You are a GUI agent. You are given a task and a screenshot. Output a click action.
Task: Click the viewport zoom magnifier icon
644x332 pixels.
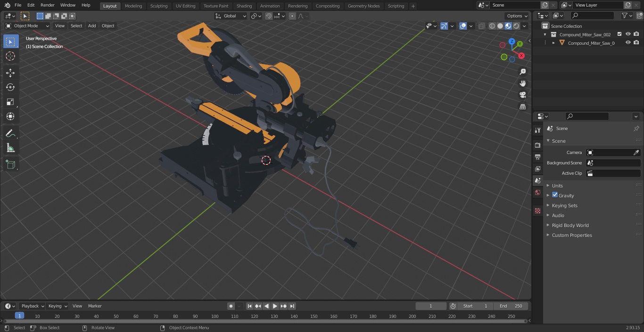(522, 72)
